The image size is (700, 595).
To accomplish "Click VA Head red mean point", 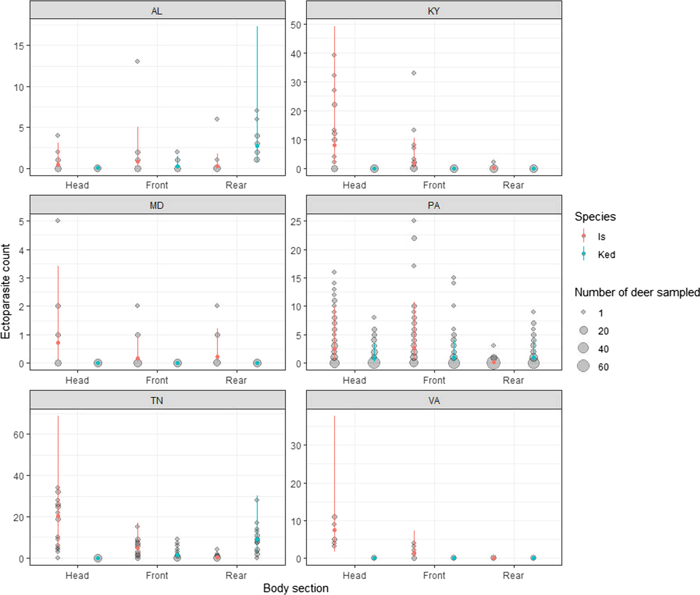I will click(335, 530).
